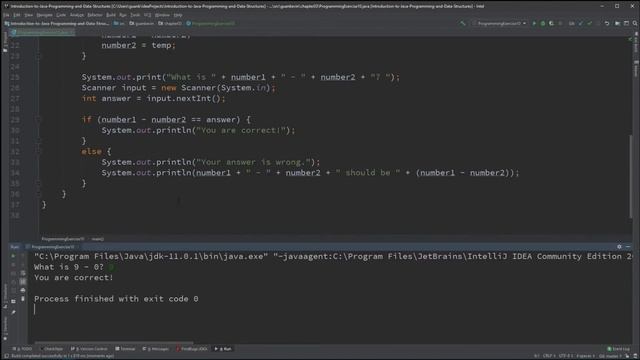Click the Favorites vertical tab on left edge
Screen dimensions: 640x360
pyautogui.click(x=5, y=329)
